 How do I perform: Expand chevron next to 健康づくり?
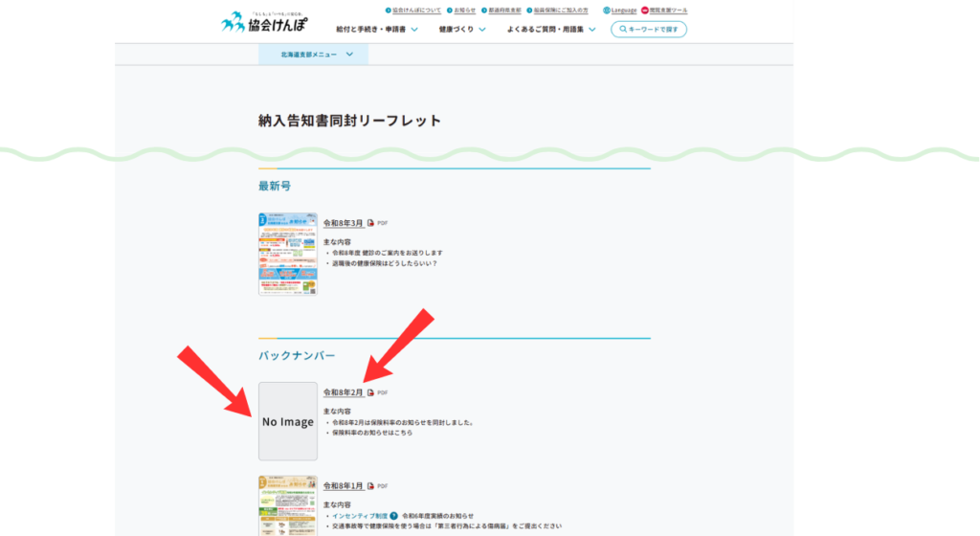[x=482, y=30]
